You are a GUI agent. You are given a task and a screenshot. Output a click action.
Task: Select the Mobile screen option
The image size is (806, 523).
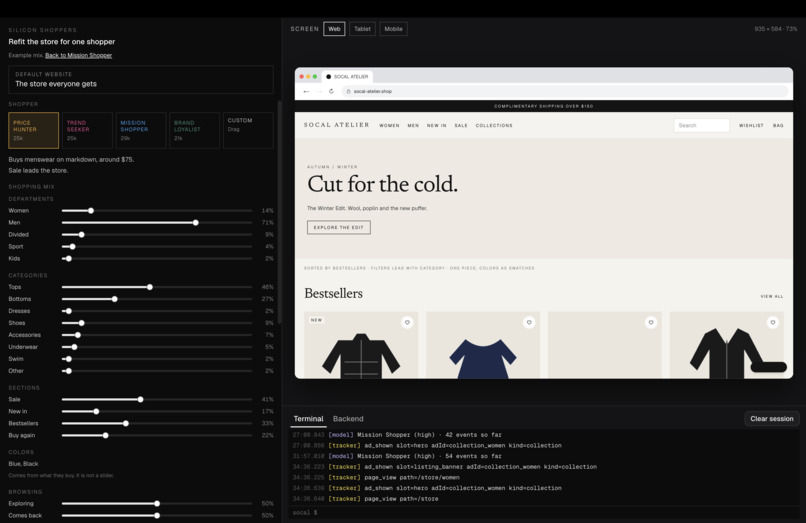393,29
